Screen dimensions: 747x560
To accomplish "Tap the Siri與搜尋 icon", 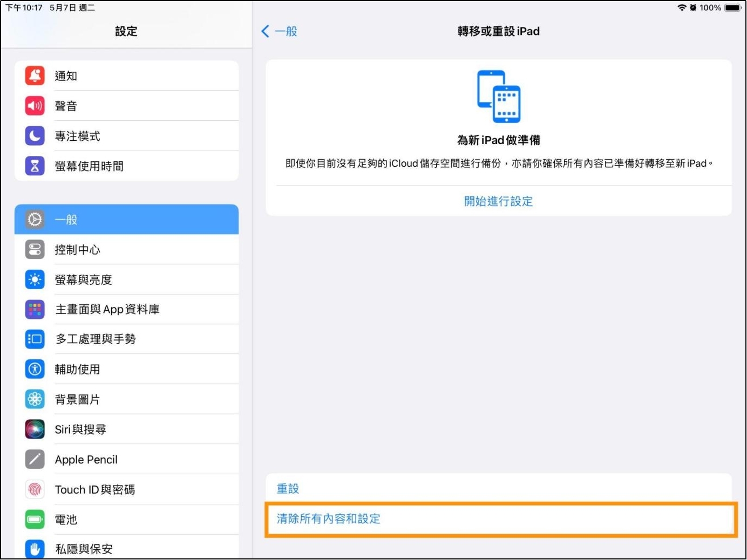I will click(35, 429).
